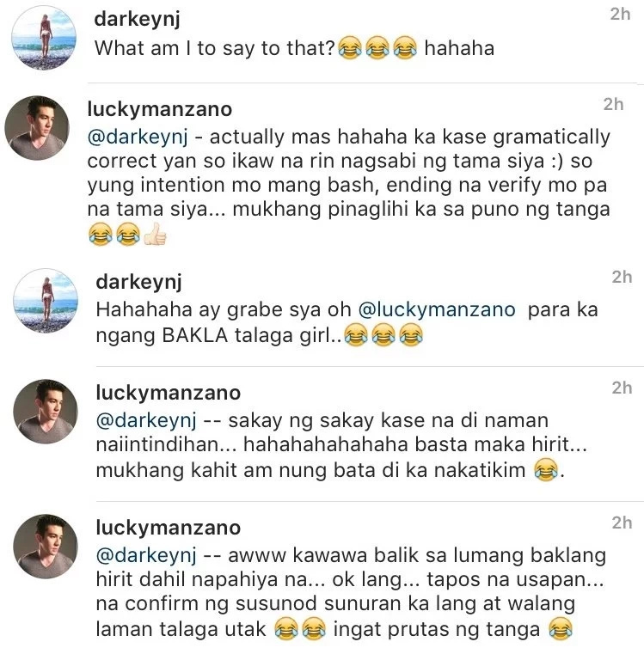This screenshot has height=654, width=644.
Task: Tap the laughing emoji after 'di ka nakatikim'
Action: click(x=546, y=469)
